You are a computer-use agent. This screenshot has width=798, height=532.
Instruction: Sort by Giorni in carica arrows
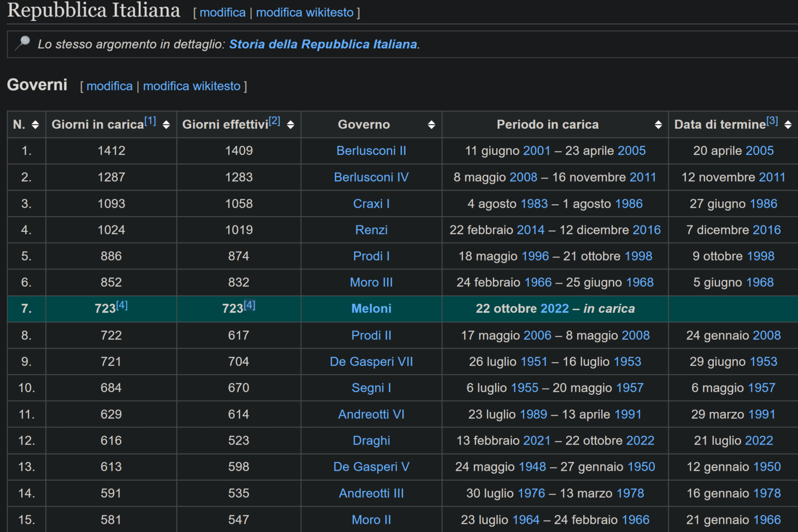(166, 125)
